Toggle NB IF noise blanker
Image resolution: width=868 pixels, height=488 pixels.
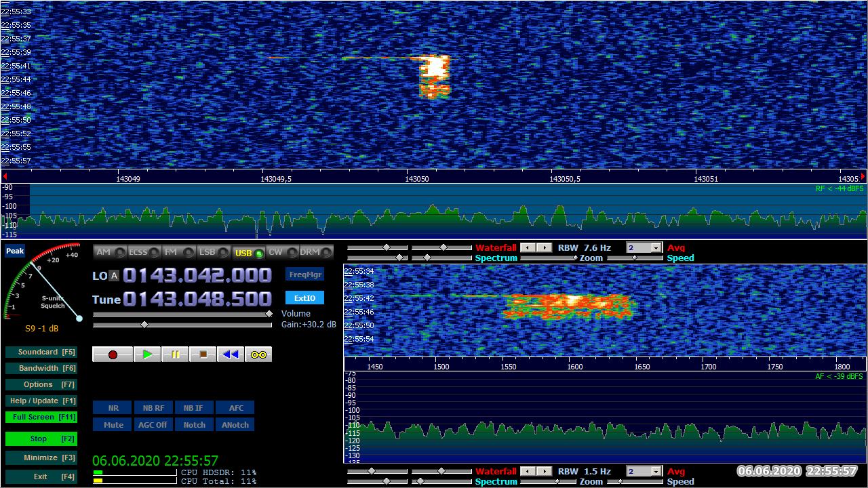(194, 408)
